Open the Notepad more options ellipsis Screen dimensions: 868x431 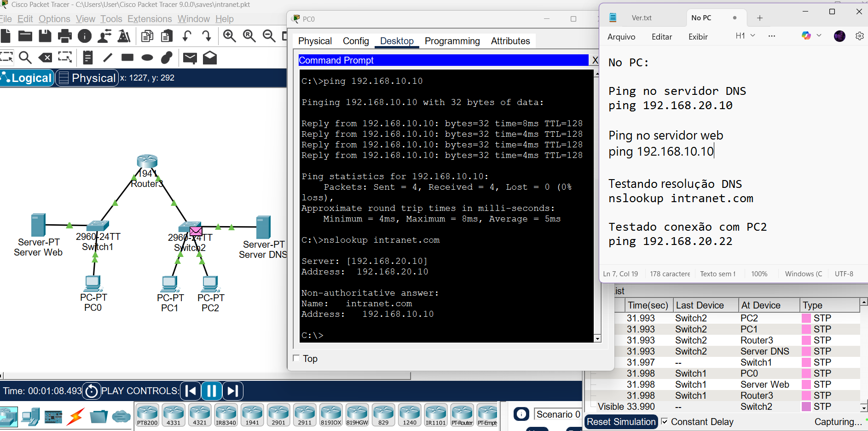point(772,36)
